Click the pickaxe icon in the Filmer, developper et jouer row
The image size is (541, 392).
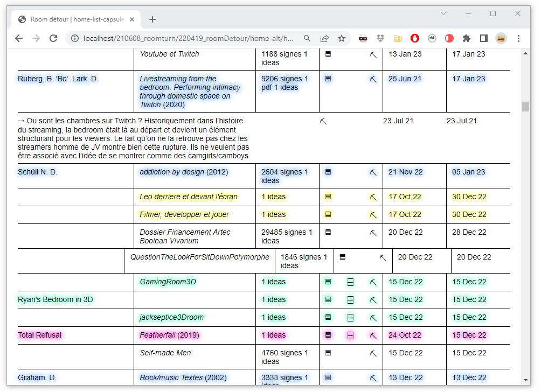coord(373,215)
